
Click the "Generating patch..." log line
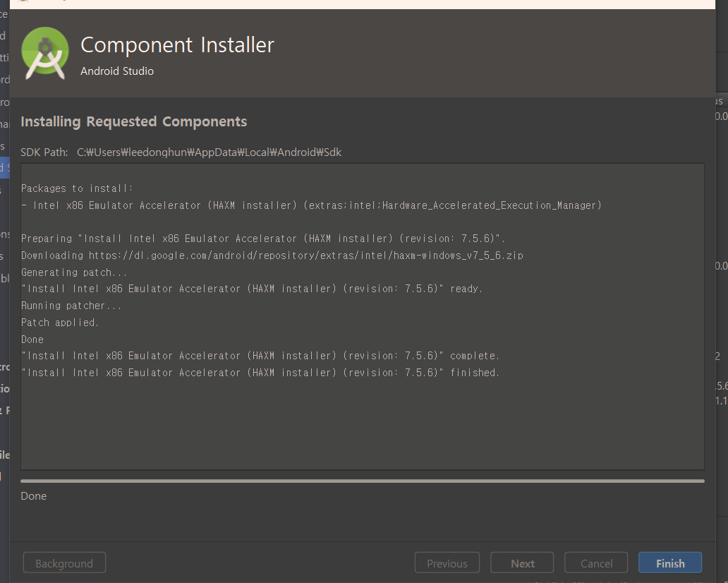[x=74, y=272]
